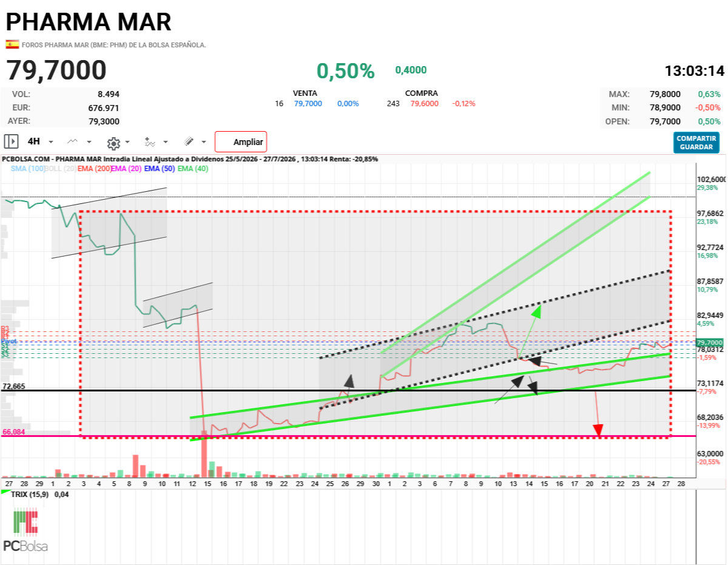728x565 pixels.
Task: Click the OPEN value 79,7000
Action: [665, 121]
